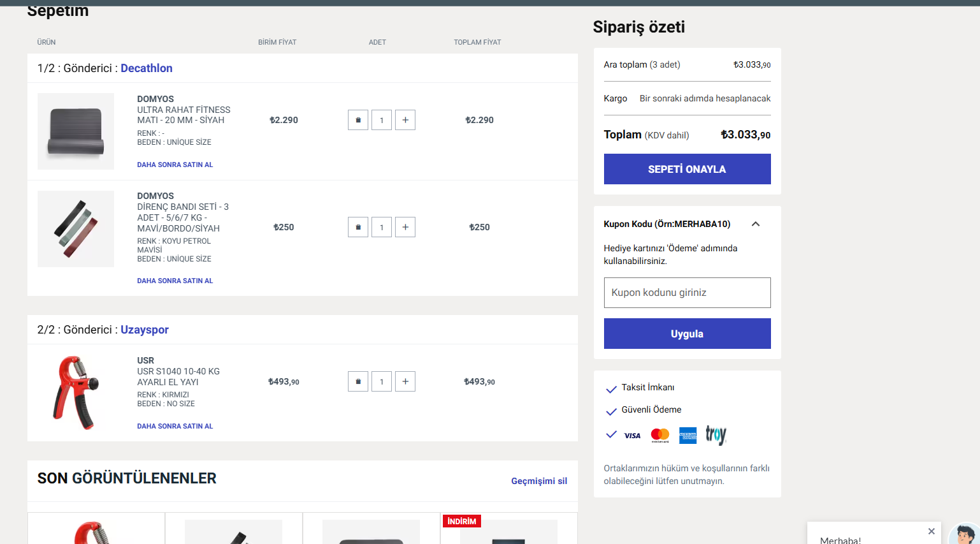Increase quantity of ULTRA RAHAT FİTNESS MATI

coord(405,120)
